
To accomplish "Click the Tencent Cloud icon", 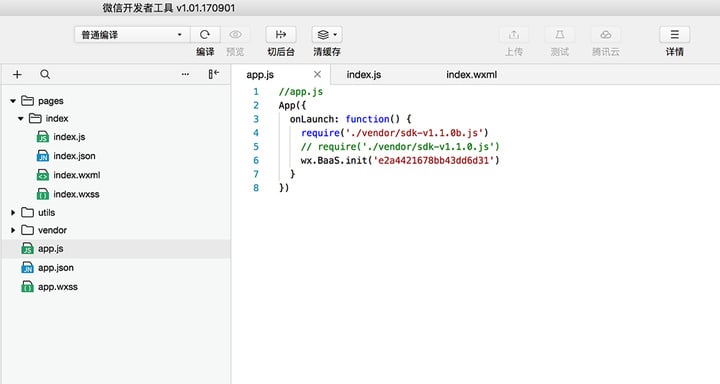I will point(606,34).
